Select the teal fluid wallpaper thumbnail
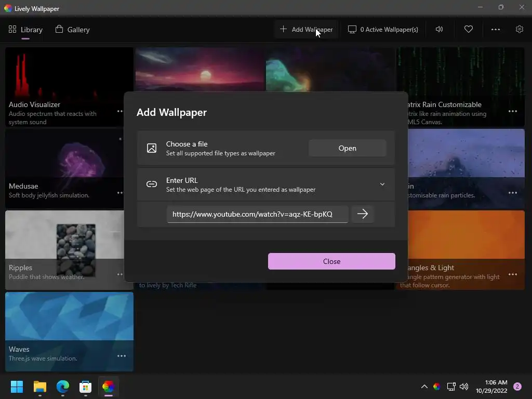The image size is (532, 399). [x=331, y=69]
